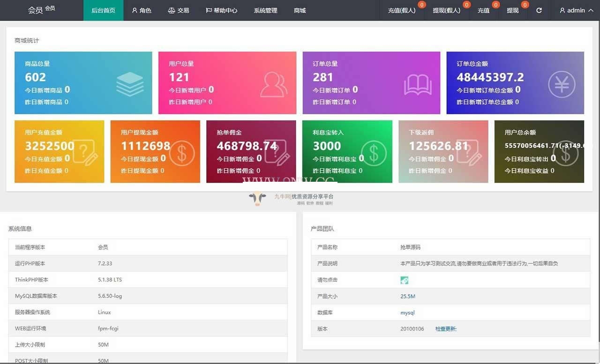This screenshot has height=364, width=600.
Task: Expand the admin user dropdown
Action: (x=576, y=10)
